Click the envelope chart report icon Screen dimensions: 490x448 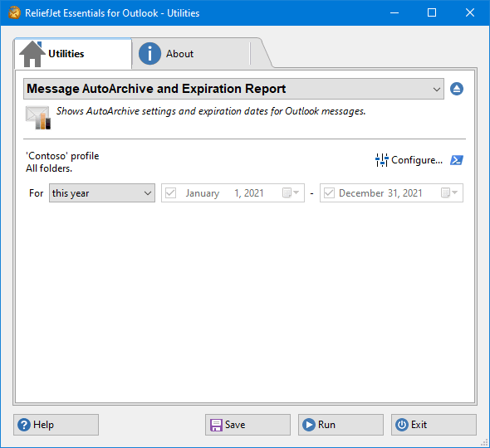point(38,117)
